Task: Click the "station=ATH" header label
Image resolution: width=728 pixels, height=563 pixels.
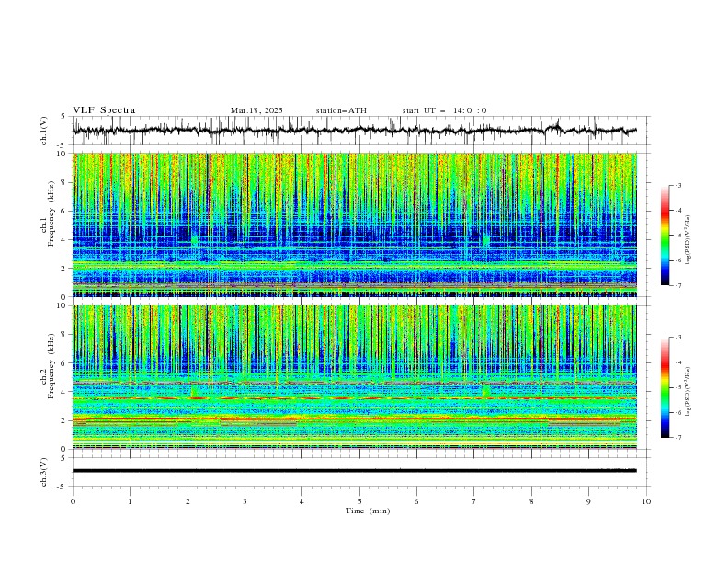Action: pos(341,110)
